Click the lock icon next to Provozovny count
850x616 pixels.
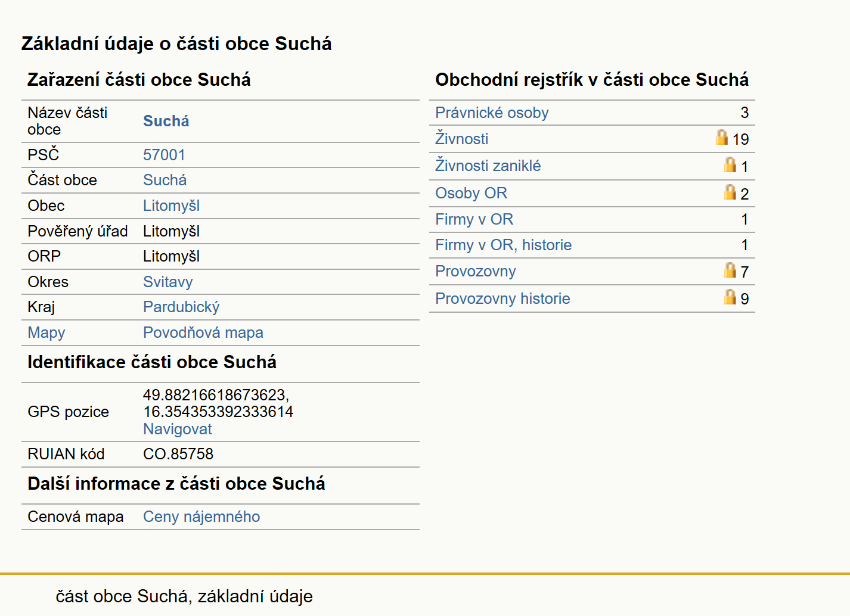pyautogui.click(x=730, y=270)
